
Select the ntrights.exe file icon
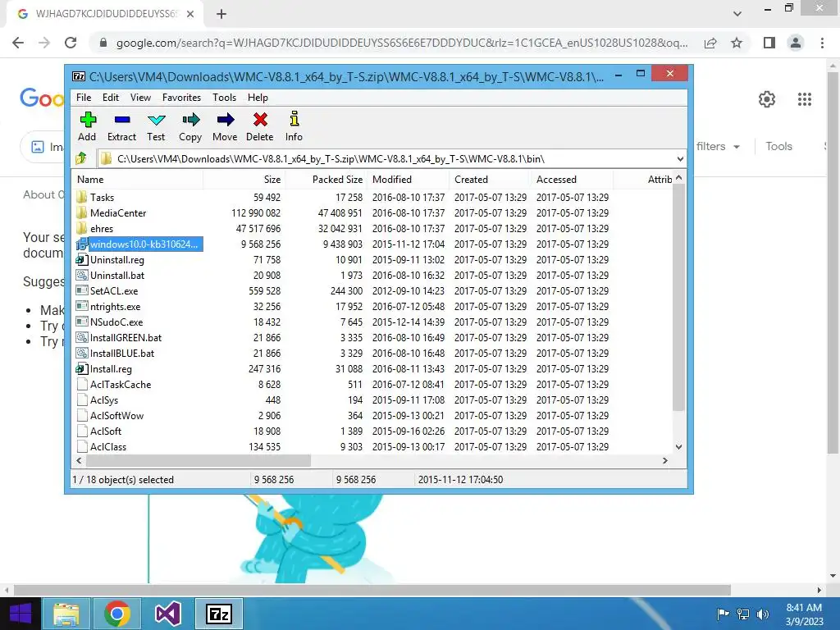[x=82, y=307]
